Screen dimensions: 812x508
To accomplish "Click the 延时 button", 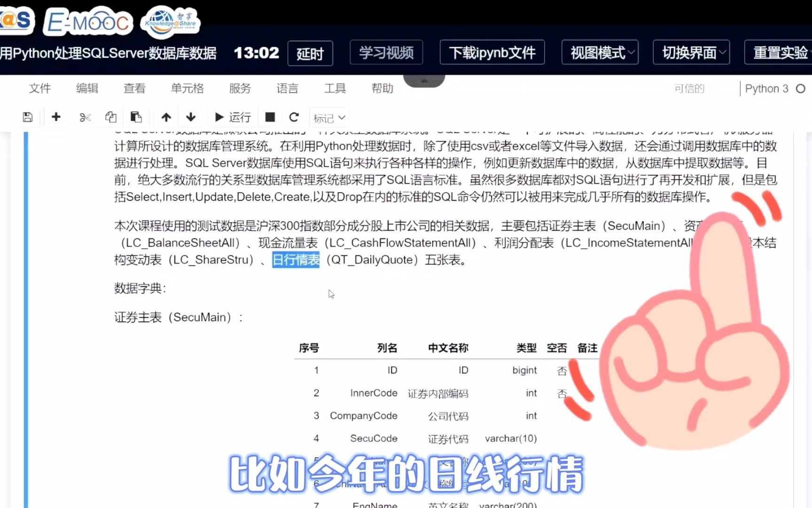I will (x=310, y=53).
